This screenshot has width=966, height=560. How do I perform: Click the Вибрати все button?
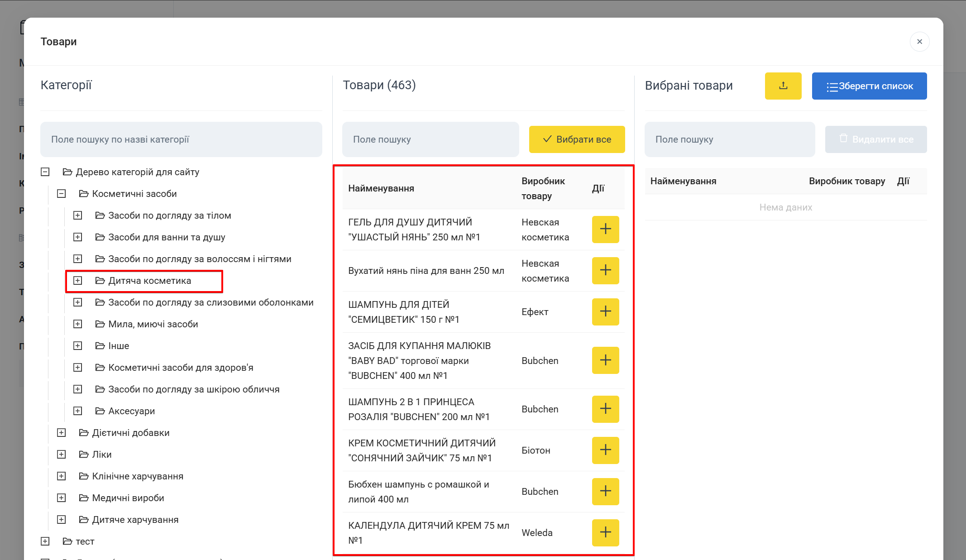pyautogui.click(x=577, y=139)
